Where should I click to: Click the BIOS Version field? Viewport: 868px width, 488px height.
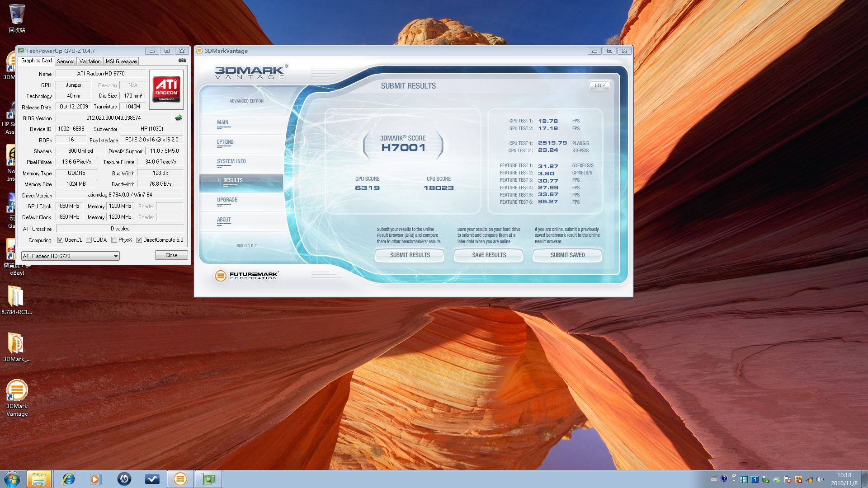pyautogui.click(x=113, y=118)
